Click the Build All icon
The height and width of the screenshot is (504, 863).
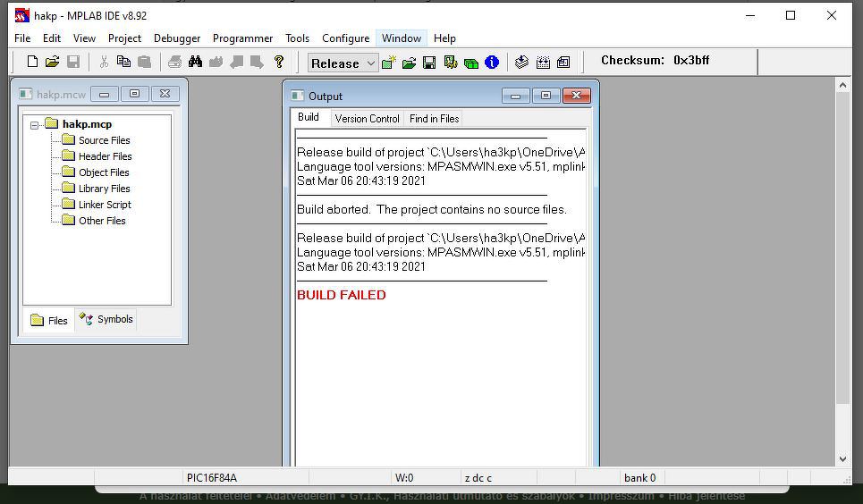[x=543, y=63]
